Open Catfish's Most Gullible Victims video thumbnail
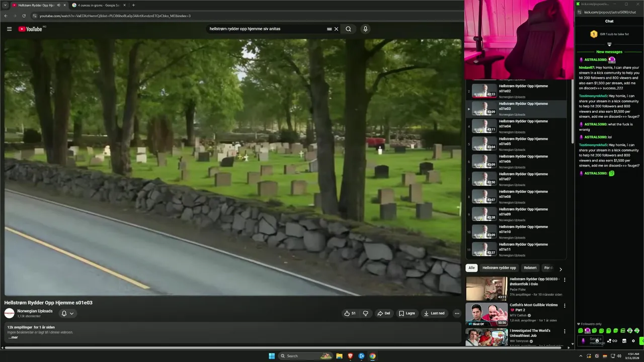 (x=487, y=314)
